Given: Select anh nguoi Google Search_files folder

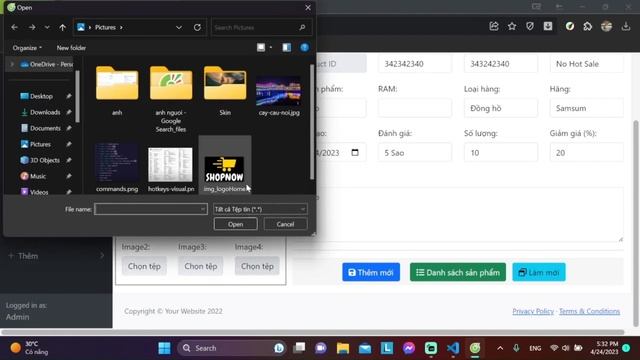Looking at the screenshot, I should (x=171, y=99).
